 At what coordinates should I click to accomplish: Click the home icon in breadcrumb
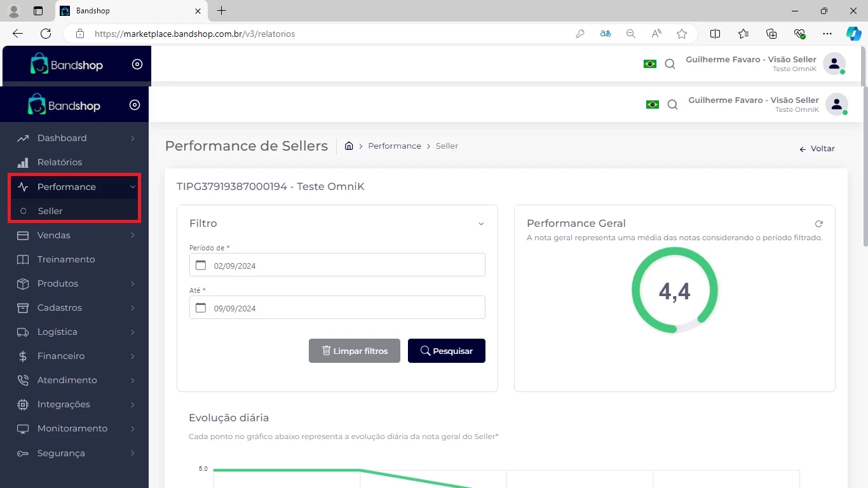click(x=349, y=146)
